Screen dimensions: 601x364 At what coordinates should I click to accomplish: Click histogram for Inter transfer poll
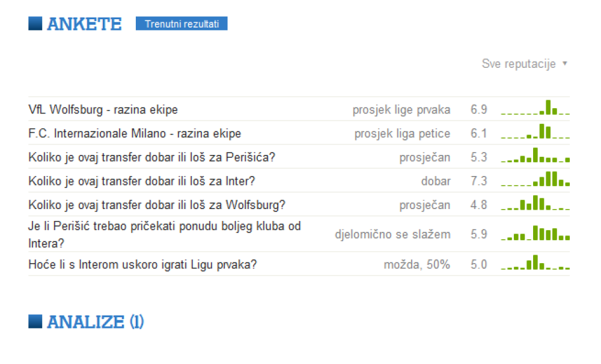coord(535,180)
